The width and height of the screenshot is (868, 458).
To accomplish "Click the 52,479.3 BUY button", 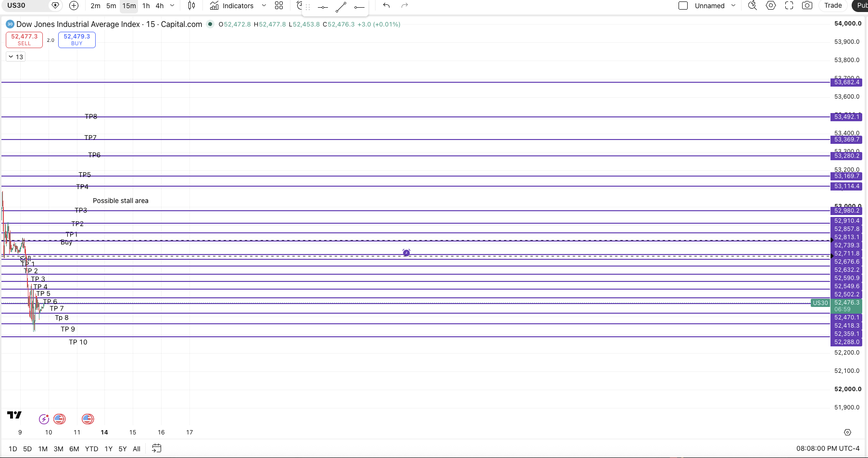I will tap(77, 40).
